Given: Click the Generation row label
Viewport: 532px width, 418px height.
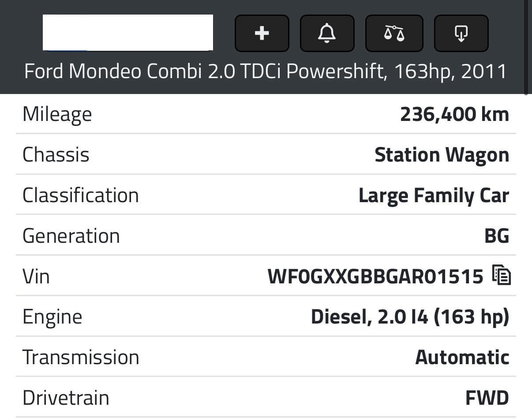Looking at the screenshot, I should point(71,236).
